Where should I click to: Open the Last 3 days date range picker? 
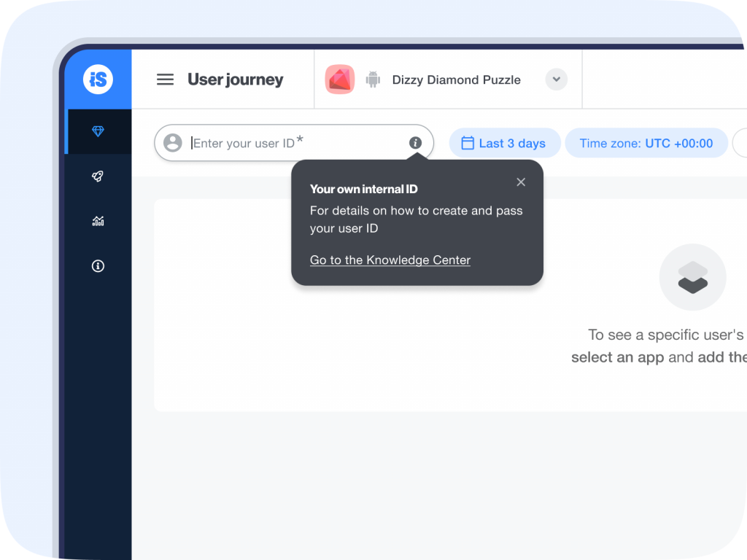[x=504, y=143]
